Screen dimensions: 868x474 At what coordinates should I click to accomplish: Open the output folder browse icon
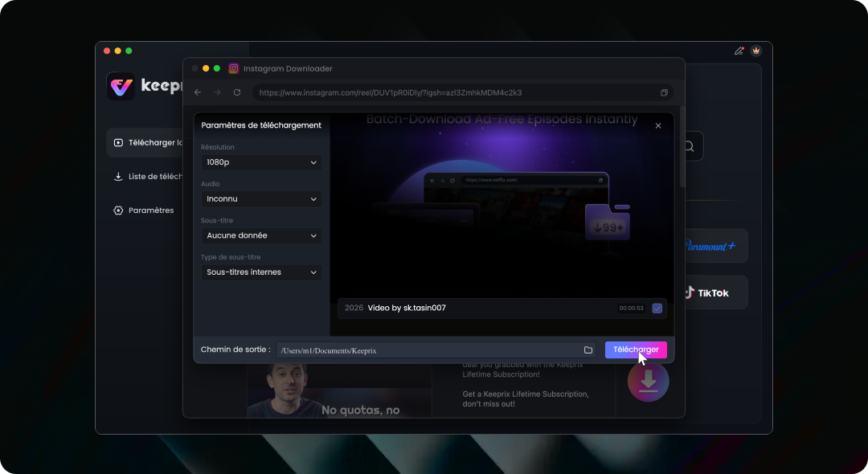click(x=588, y=350)
